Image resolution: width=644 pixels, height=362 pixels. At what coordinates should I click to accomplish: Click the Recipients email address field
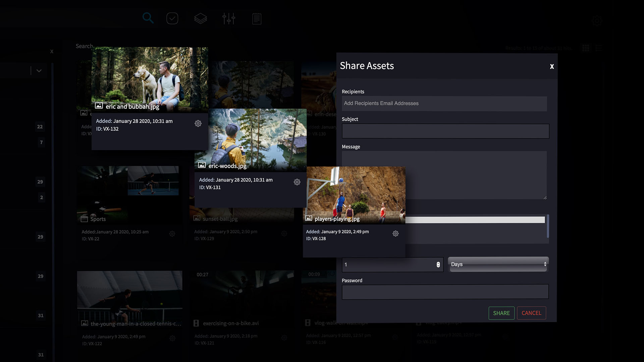click(x=444, y=104)
